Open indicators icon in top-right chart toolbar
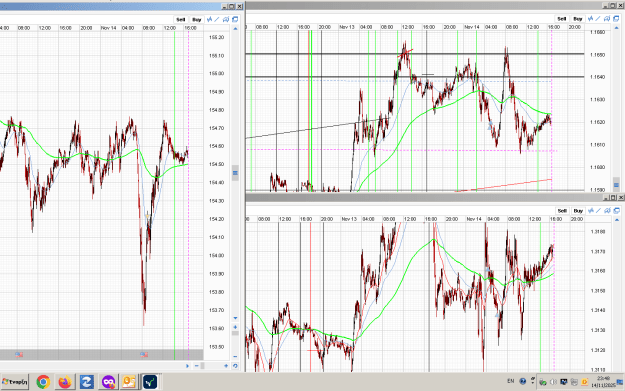 591,18
